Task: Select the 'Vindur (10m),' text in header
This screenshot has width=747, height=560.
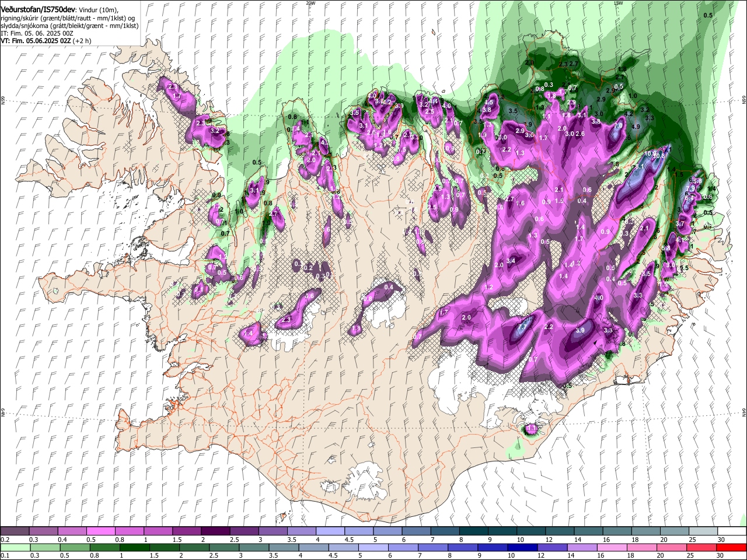Action: [98, 10]
